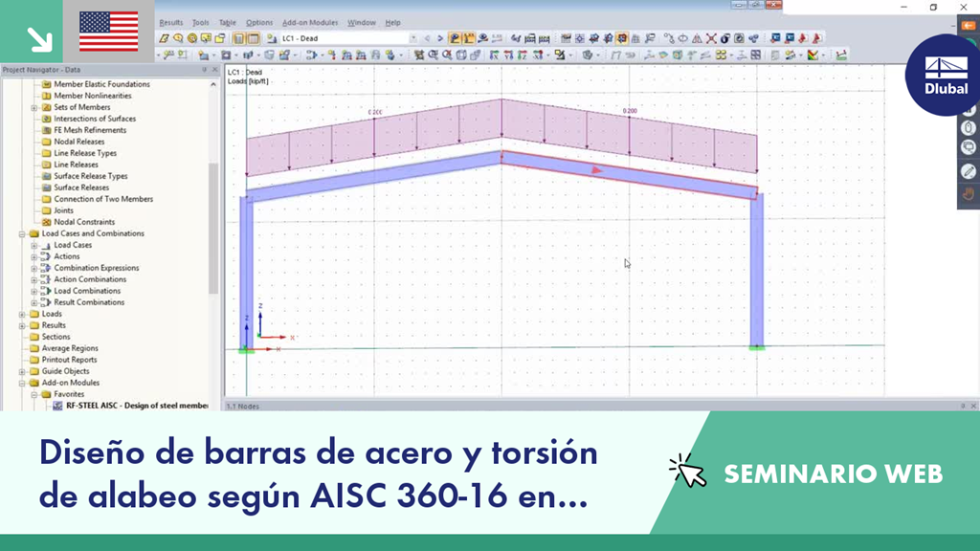The image size is (980, 551).
Task: Select Nodal Constraints in the tree
Action: 84,222
